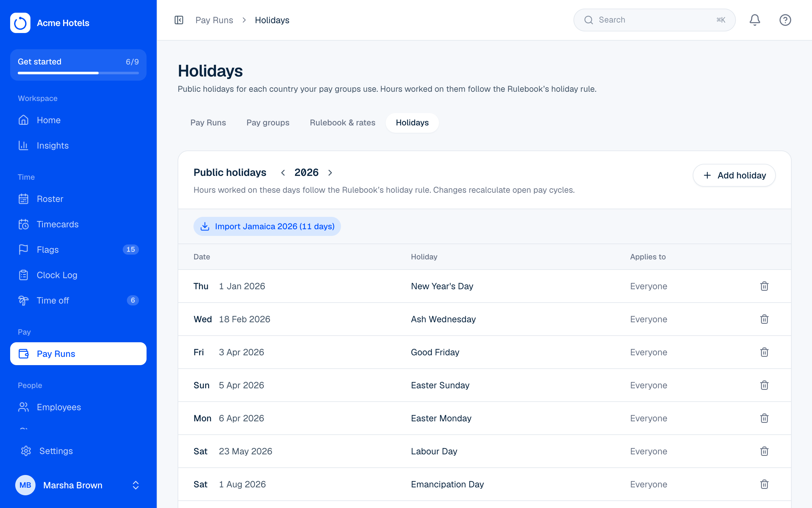Click the Add holiday button
The height and width of the screenshot is (508, 812).
[734, 175]
